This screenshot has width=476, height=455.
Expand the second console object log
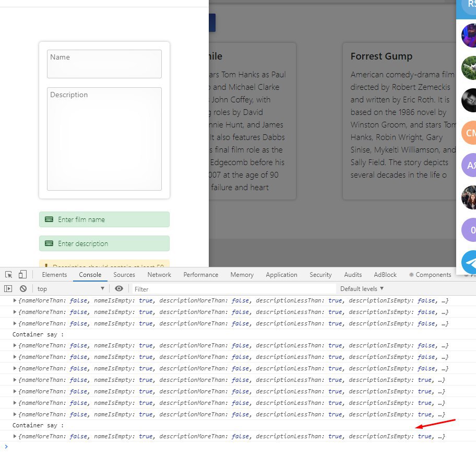click(14, 312)
